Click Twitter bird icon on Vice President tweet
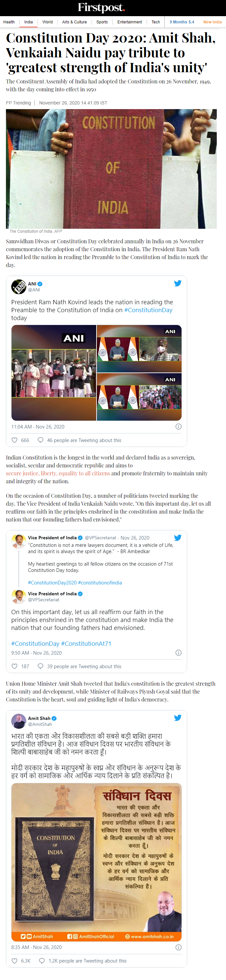 coord(178,538)
